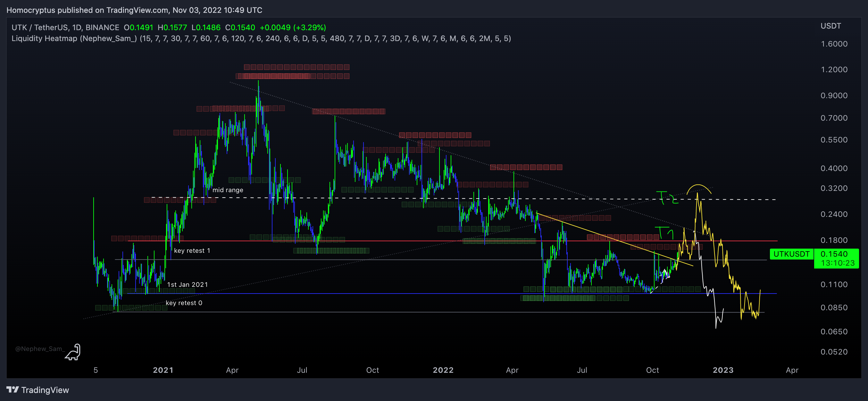Click the 0.1540 current price tag

click(x=834, y=254)
